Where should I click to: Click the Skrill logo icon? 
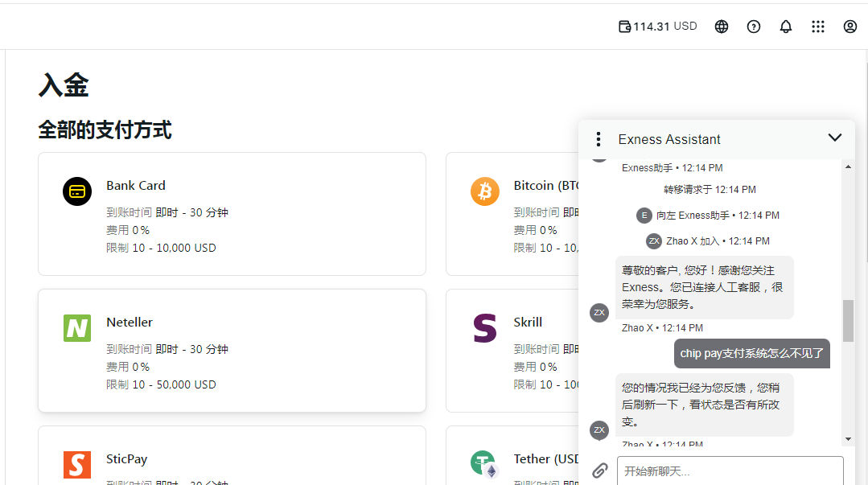pyautogui.click(x=485, y=328)
